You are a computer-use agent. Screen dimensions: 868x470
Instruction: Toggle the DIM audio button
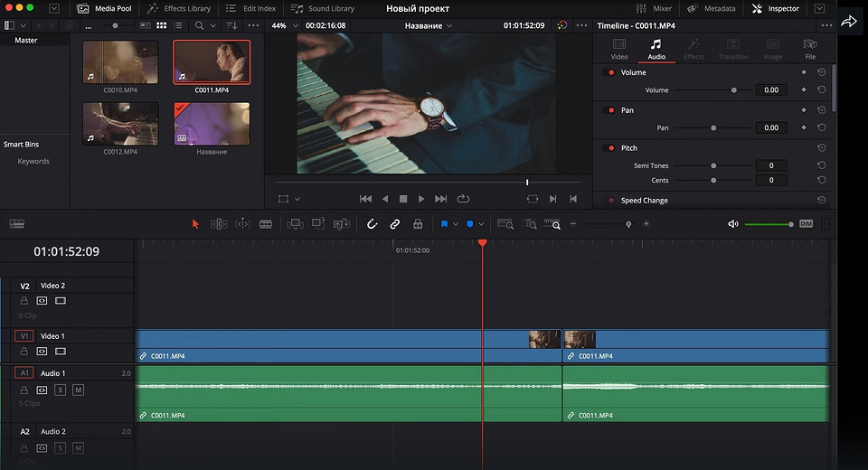pyautogui.click(x=806, y=223)
